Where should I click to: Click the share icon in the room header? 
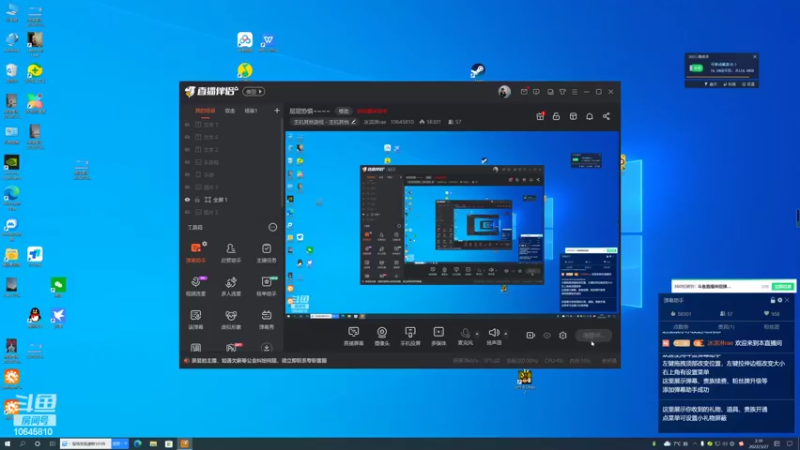click(606, 116)
